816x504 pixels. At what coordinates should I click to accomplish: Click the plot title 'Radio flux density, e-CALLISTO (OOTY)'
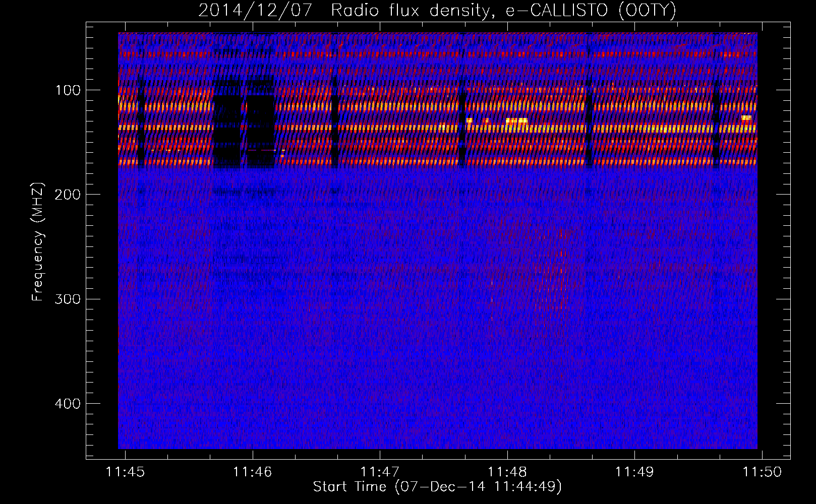(x=503, y=11)
